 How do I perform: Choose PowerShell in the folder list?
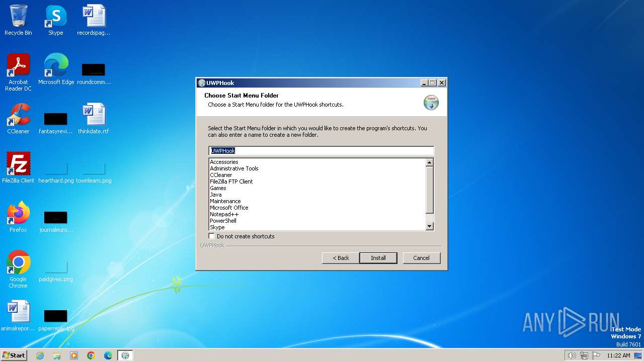[223, 221]
